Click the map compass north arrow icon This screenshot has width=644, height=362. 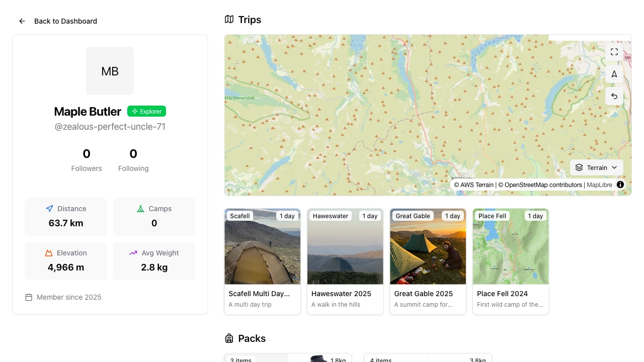(614, 74)
